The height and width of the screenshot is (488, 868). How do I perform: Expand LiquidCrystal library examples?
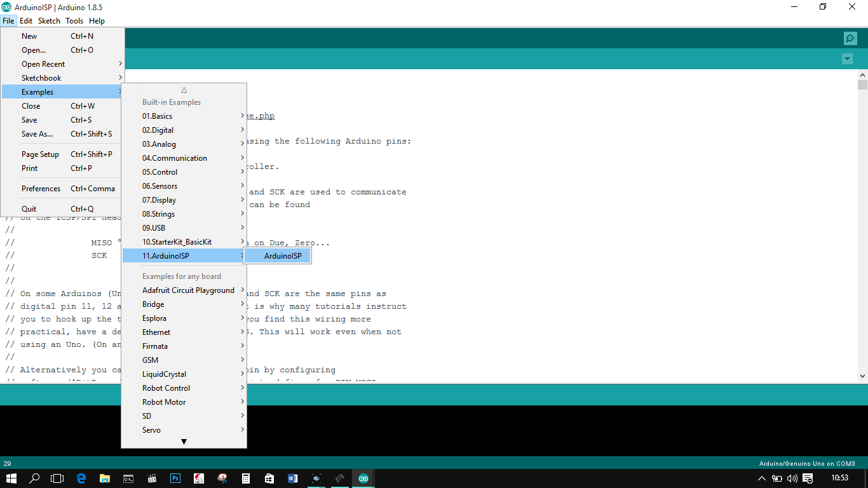(184, 374)
